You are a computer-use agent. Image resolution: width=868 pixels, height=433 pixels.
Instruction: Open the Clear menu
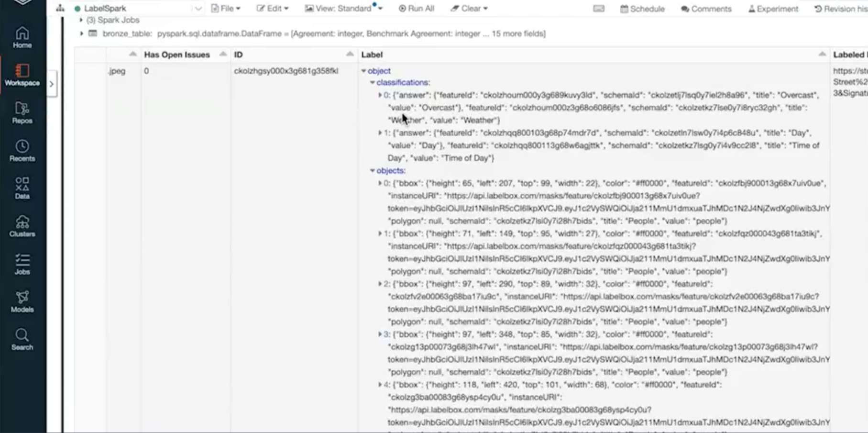(469, 9)
